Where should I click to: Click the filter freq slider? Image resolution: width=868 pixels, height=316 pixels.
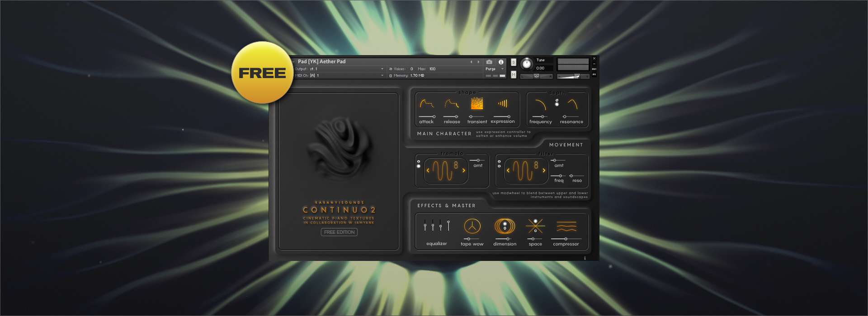pyautogui.click(x=558, y=176)
